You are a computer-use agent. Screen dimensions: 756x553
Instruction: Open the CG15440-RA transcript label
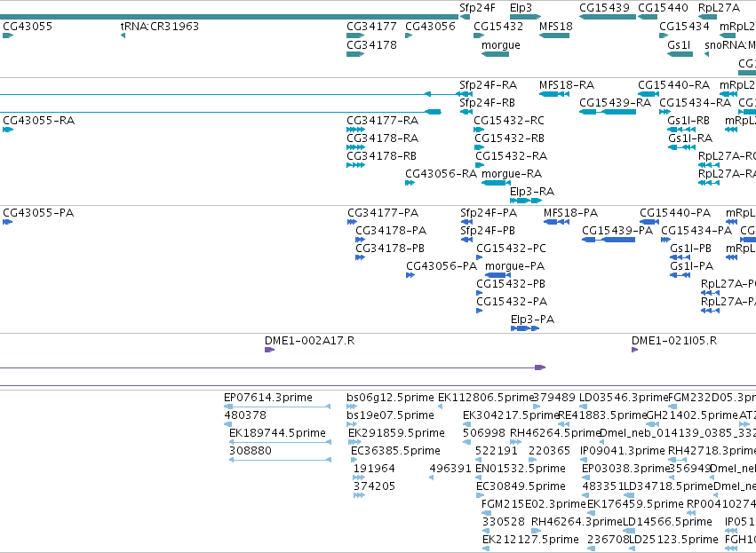point(673,85)
